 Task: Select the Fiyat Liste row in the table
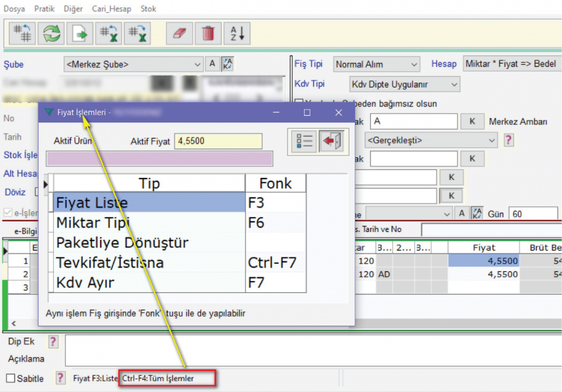point(149,202)
